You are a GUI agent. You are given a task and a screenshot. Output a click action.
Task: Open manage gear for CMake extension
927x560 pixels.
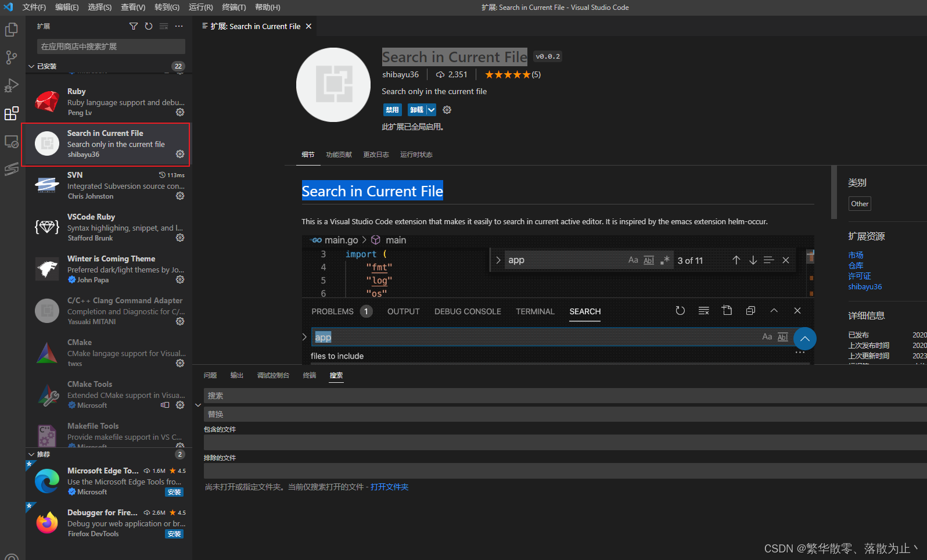pos(180,363)
